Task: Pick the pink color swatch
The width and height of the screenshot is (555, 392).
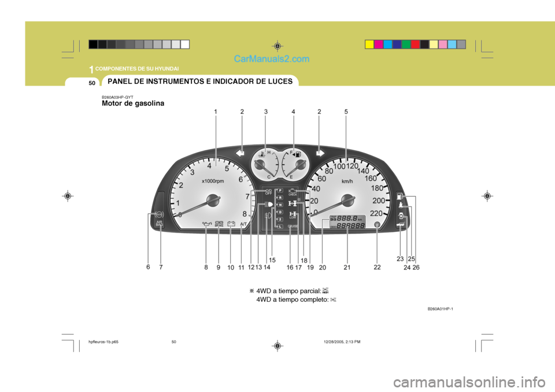Action: (x=443, y=45)
